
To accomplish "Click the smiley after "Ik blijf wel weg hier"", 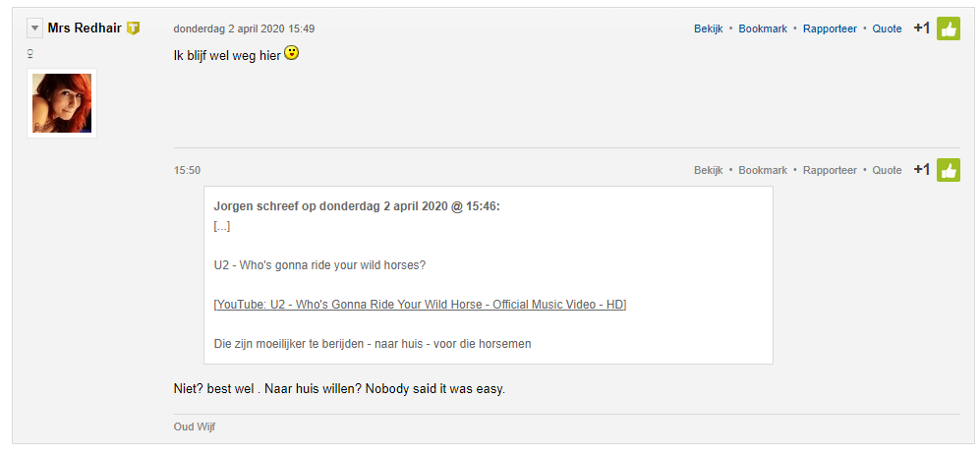I will tap(292, 52).
